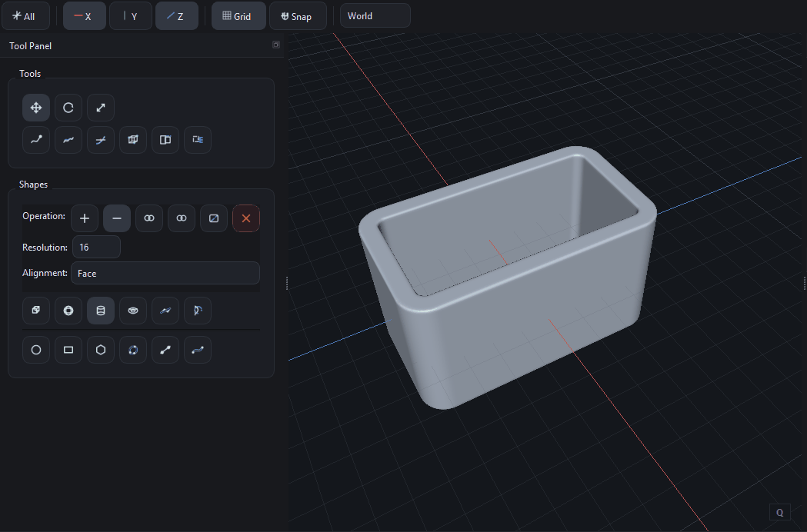Open the Alignment dropdown showing Face
The height and width of the screenshot is (532, 807).
click(165, 273)
